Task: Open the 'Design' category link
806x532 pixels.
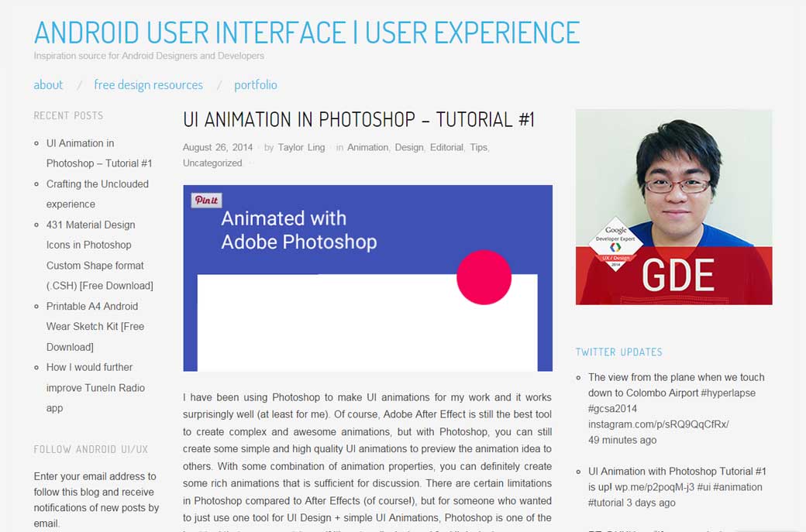Action: pos(408,147)
